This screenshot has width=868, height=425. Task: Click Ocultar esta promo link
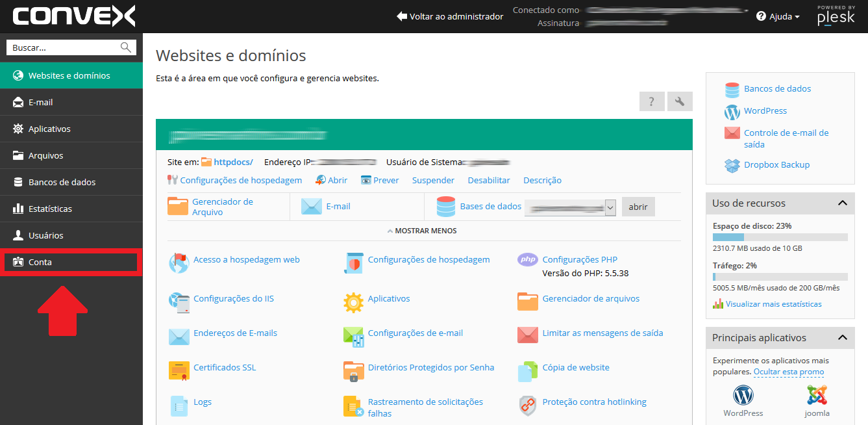[789, 372]
